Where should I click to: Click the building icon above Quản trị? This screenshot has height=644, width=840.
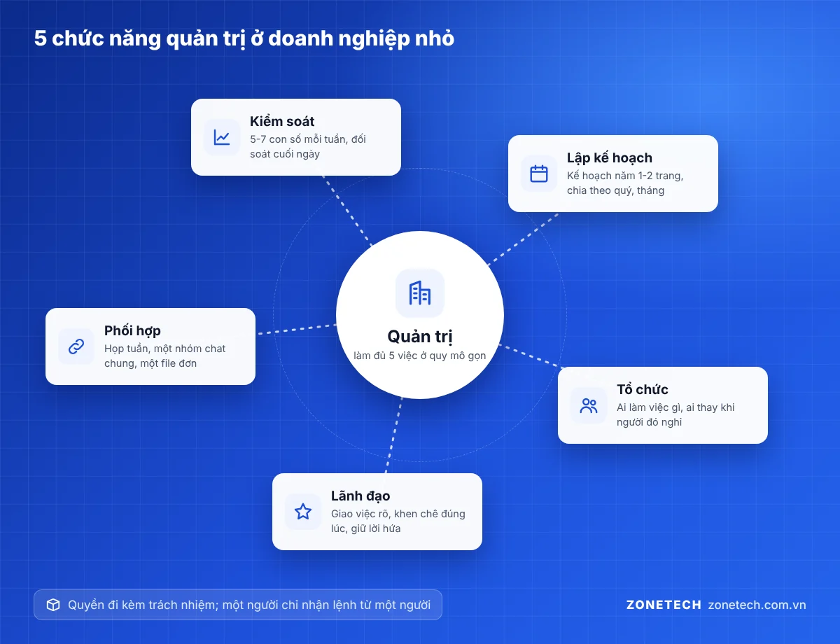coord(420,293)
